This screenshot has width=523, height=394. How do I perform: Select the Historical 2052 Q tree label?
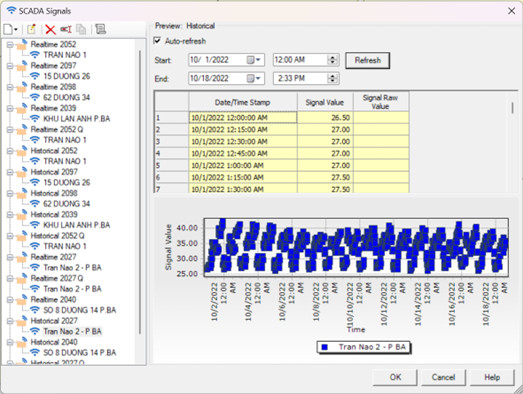coord(57,236)
